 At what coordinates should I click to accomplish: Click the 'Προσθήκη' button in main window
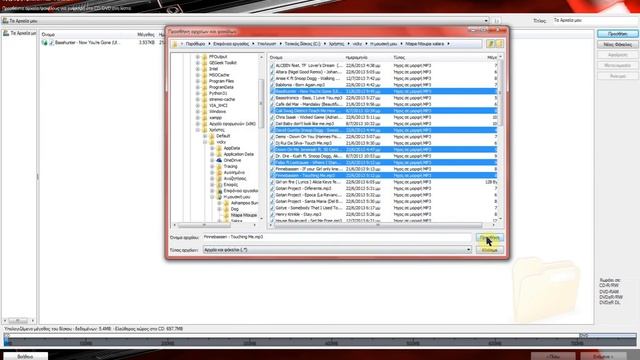pos(618,34)
